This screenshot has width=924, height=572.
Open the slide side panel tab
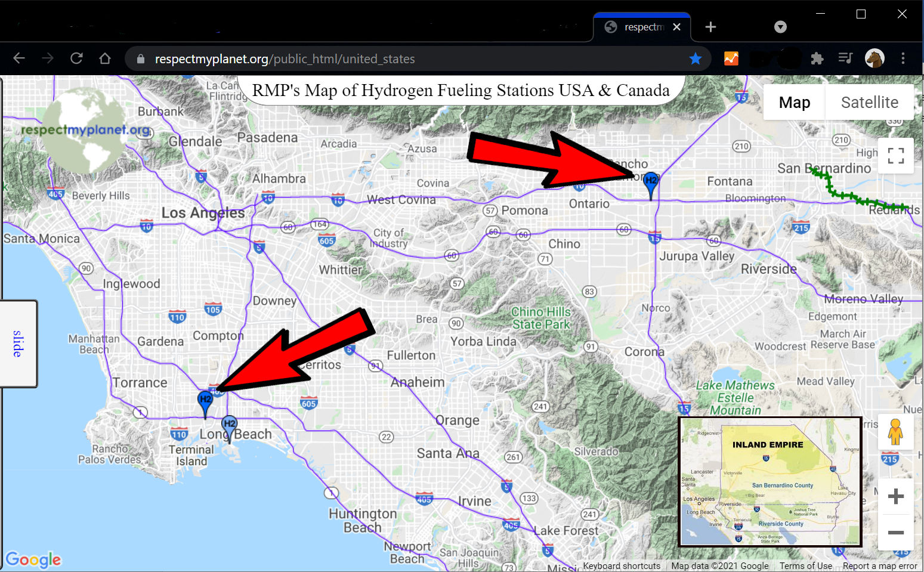coord(18,344)
